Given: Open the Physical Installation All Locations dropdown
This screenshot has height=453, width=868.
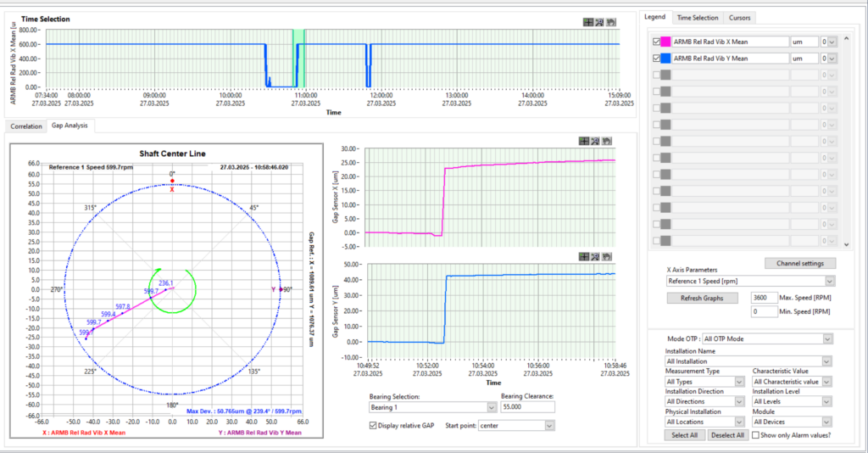Looking at the screenshot, I should tap(704, 422).
